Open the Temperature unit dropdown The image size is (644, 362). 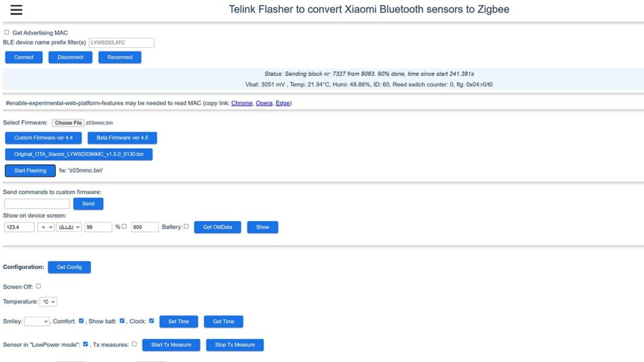click(48, 302)
